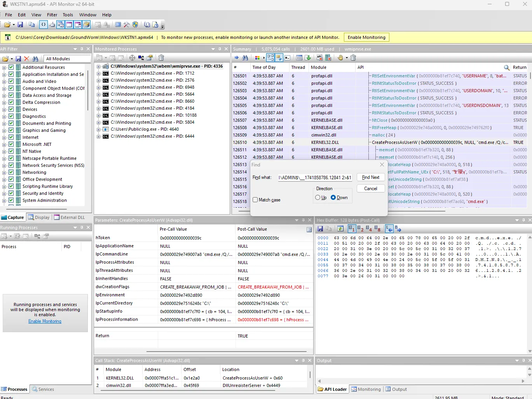Click the hand icon in Summary toolbar
This screenshot has width=532, height=399.
[x=340, y=58]
